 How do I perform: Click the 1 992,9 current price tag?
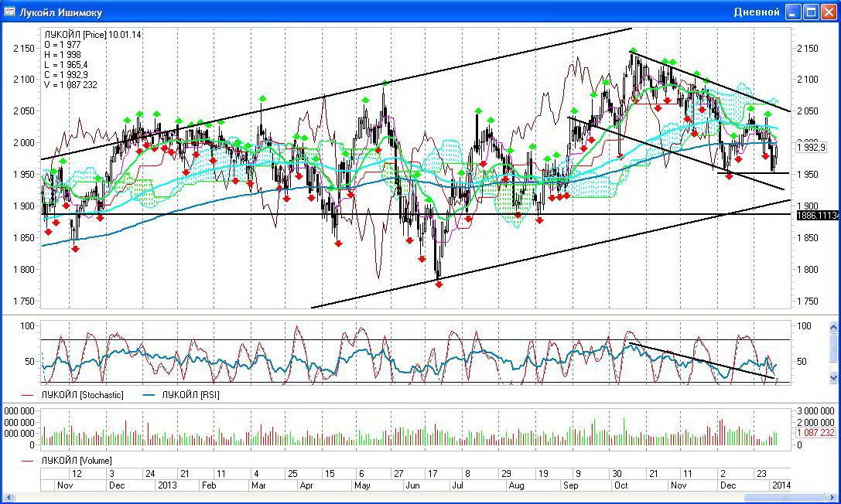812,147
